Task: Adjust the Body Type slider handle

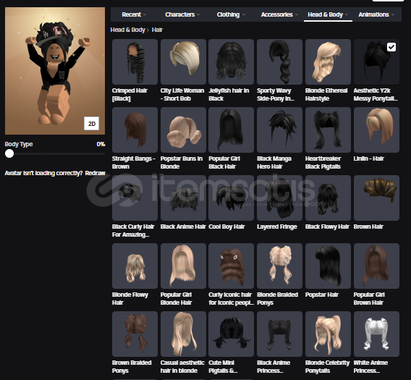Action: 9,154
